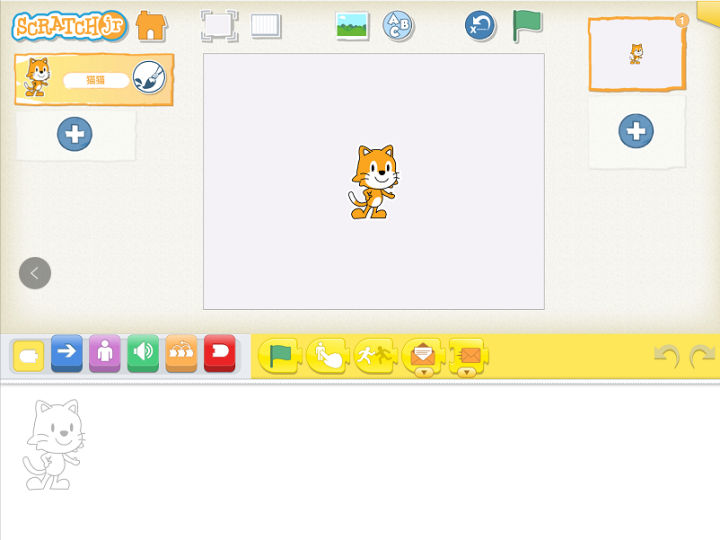Pick the Start on Tap block

[x=327, y=355]
